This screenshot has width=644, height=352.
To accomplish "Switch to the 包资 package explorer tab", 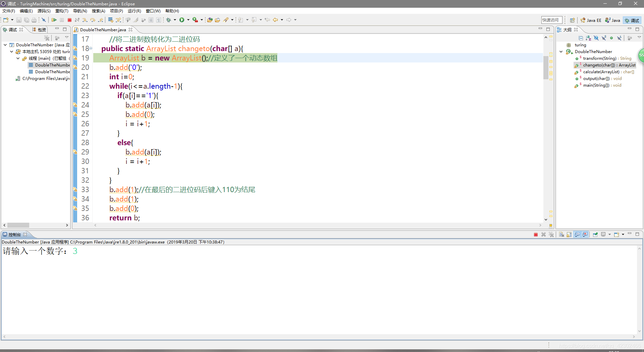I will pos(40,30).
